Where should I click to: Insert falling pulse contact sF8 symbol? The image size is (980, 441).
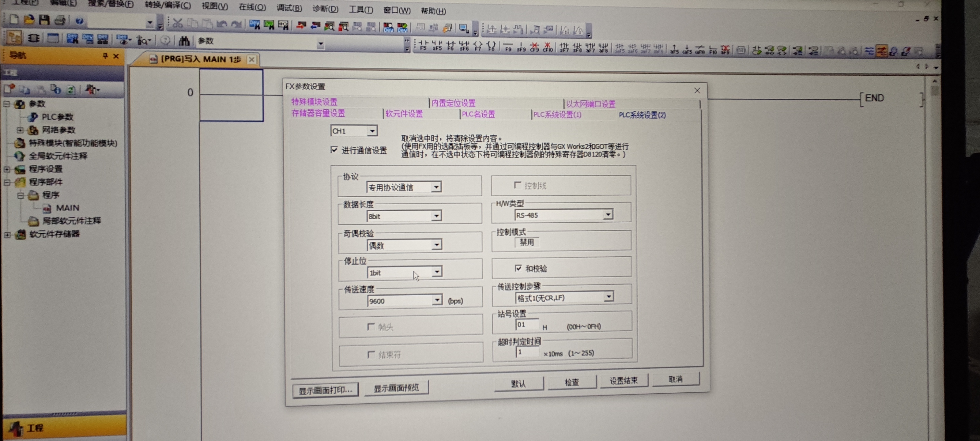577,47
